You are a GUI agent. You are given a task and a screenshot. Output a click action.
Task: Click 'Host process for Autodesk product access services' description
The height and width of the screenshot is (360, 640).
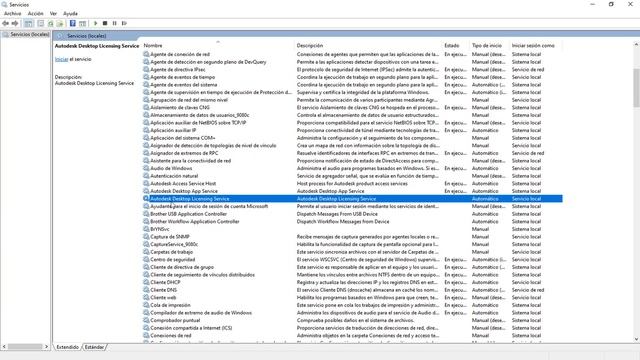(352, 184)
